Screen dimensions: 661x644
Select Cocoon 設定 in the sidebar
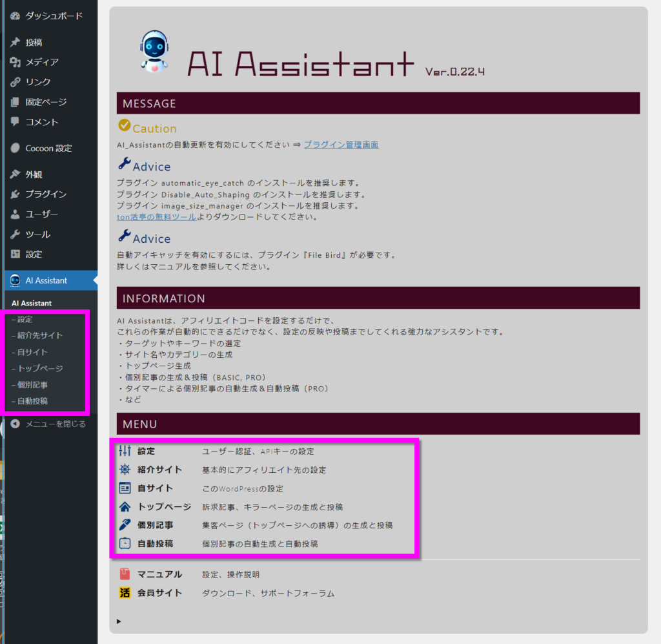[48, 148]
